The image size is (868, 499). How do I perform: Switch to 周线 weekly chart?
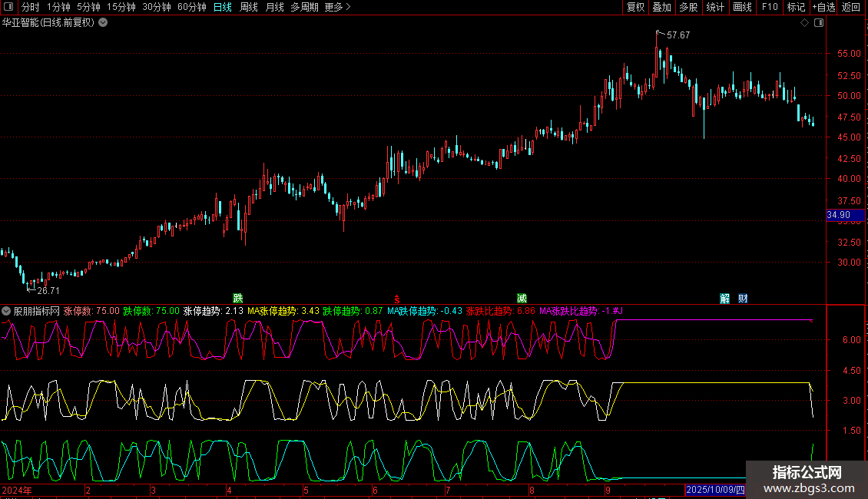click(249, 7)
